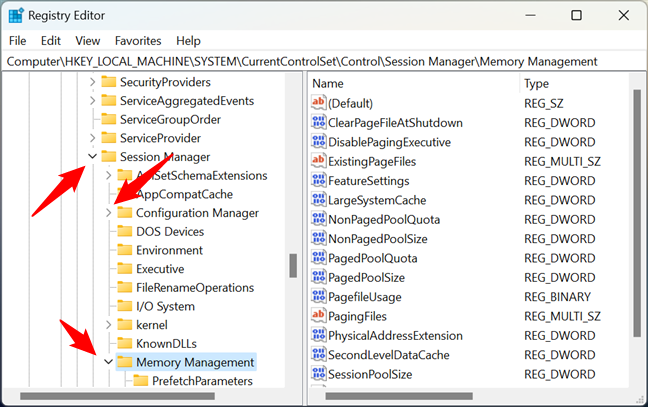Select the FileRenameOperations key
The width and height of the screenshot is (648, 407).
pos(195,288)
